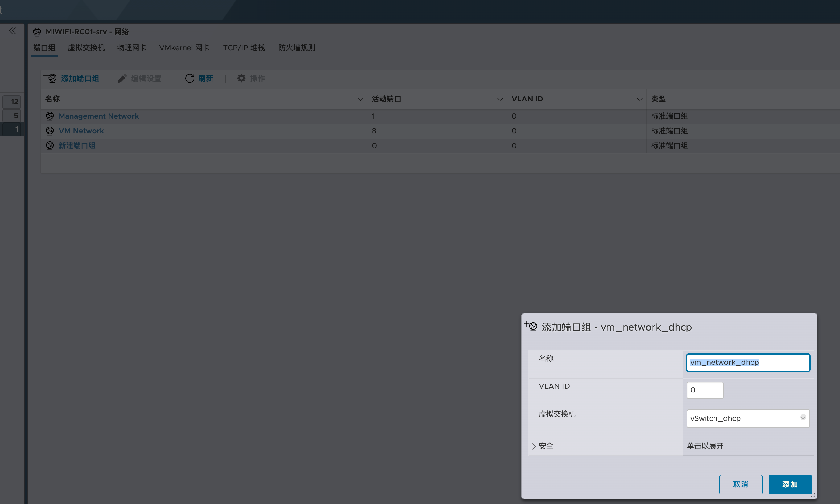Click the VM Network row icon

[x=50, y=131]
